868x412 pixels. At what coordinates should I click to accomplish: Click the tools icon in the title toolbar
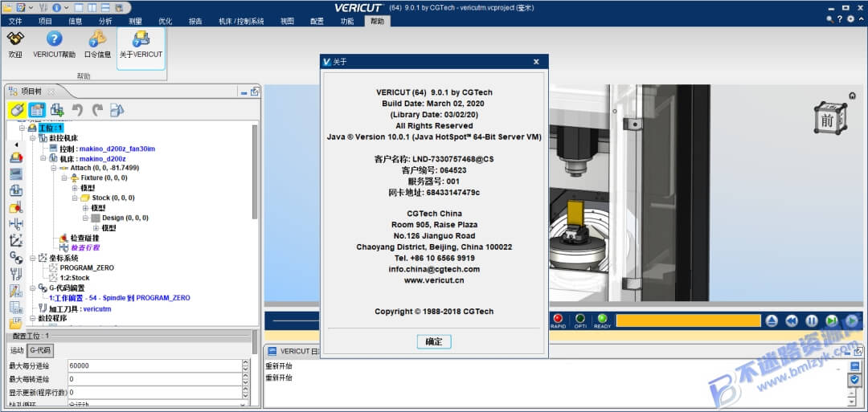click(x=43, y=8)
